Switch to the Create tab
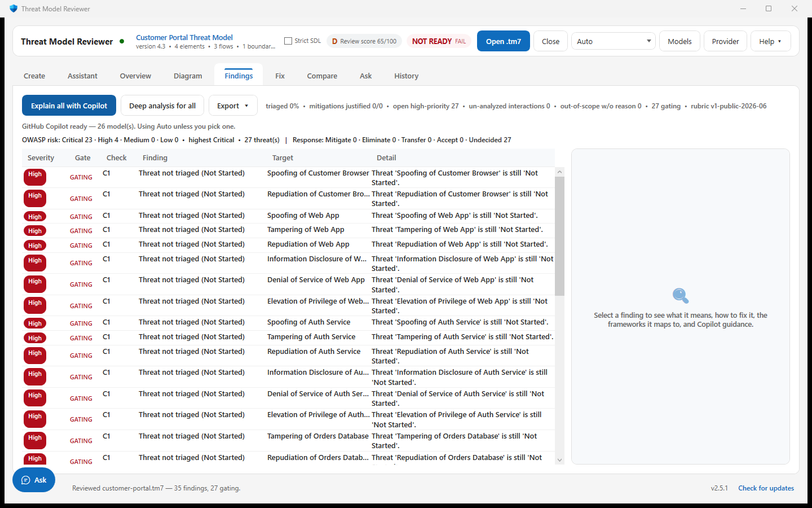This screenshot has width=812, height=508. pos(34,76)
